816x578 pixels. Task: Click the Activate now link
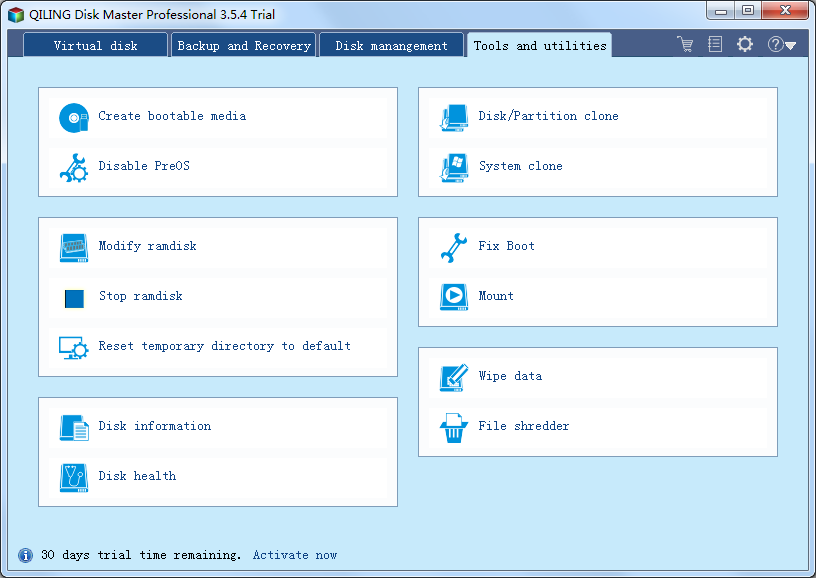click(295, 555)
